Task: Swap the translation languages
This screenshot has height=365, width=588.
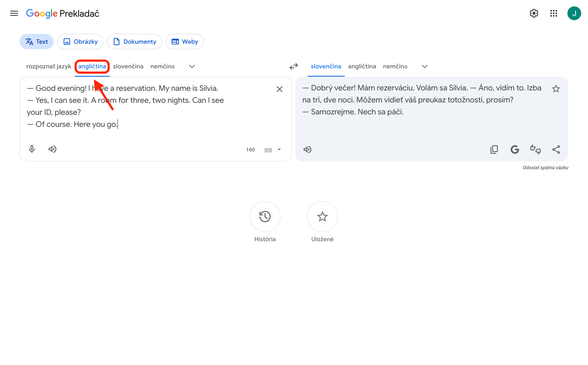Action: [294, 67]
